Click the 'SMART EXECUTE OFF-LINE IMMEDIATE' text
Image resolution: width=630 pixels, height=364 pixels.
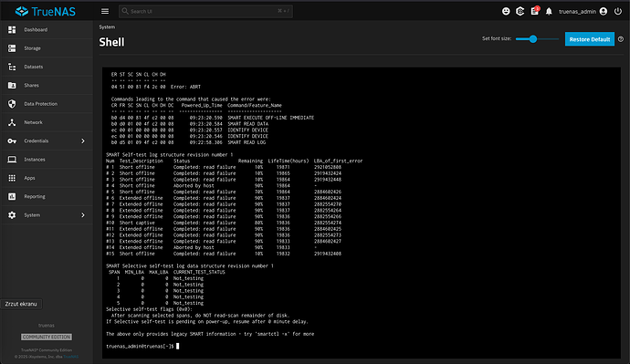coord(271,118)
